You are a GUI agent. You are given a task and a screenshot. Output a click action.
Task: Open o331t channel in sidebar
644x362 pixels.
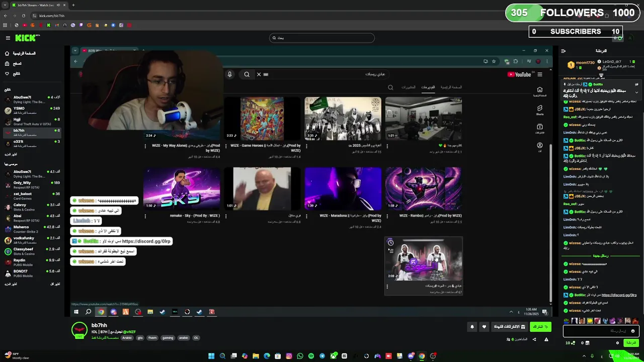click(32, 143)
